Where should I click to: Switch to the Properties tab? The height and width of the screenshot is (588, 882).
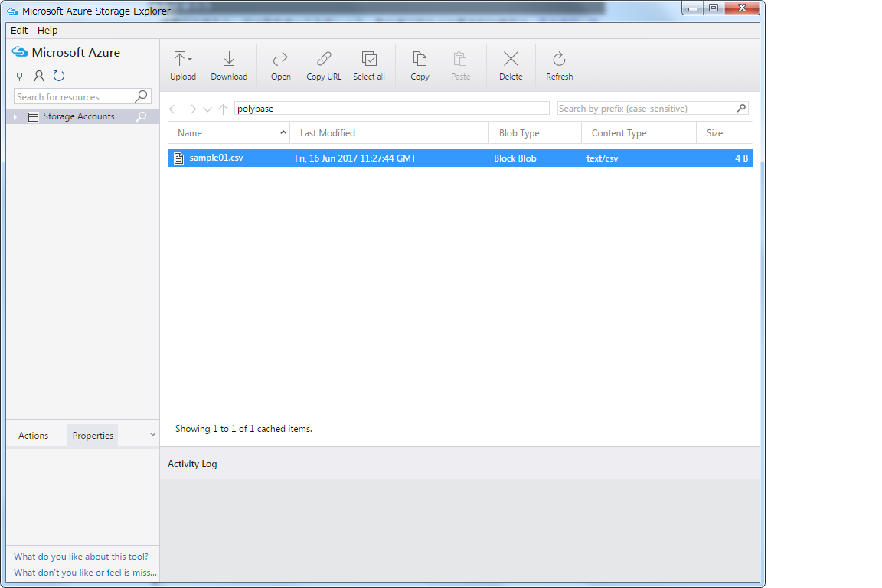pos(93,436)
